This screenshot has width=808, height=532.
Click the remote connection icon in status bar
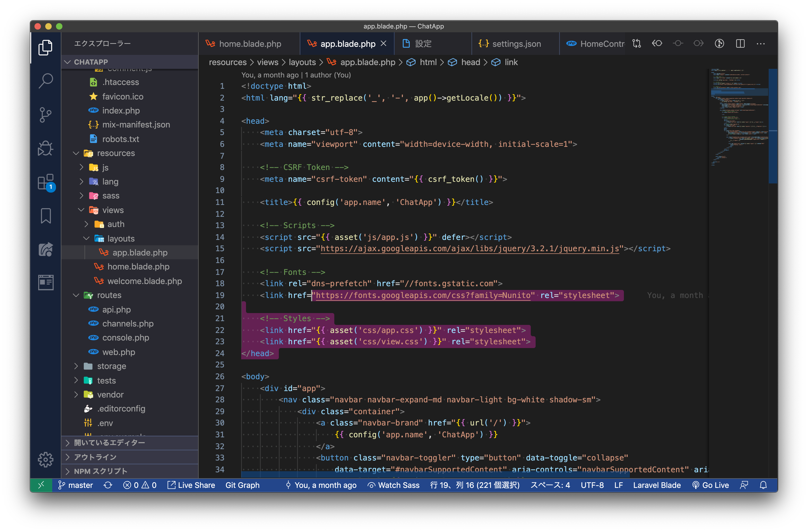(41, 485)
